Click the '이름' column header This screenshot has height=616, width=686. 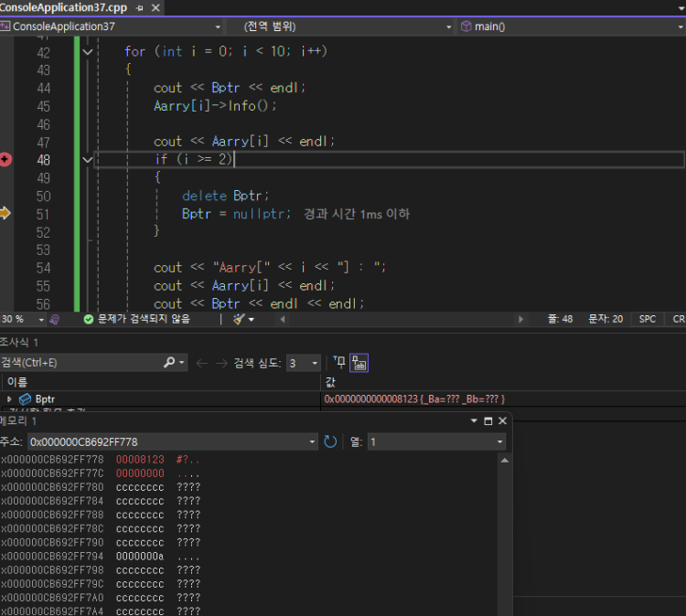tap(17, 383)
